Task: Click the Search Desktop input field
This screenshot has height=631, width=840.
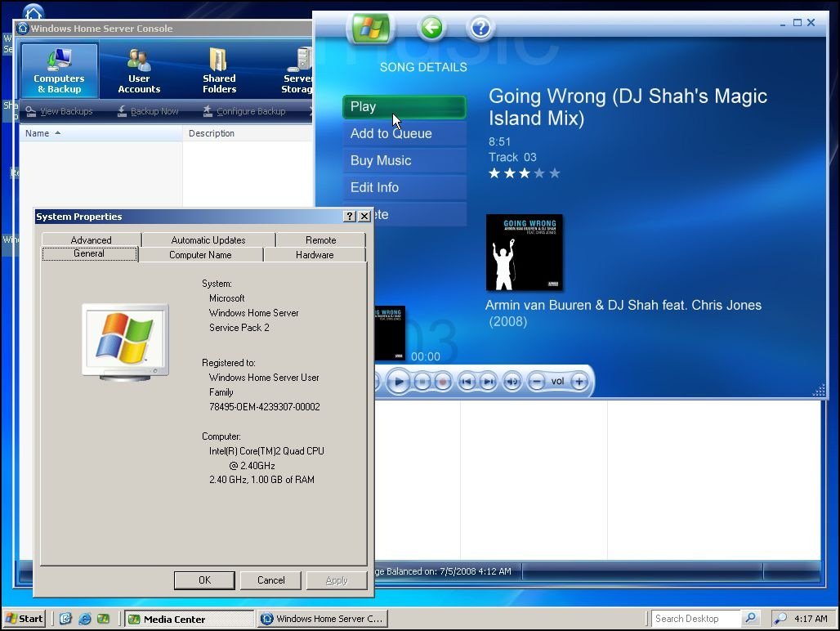Action: [x=696, y=619]
